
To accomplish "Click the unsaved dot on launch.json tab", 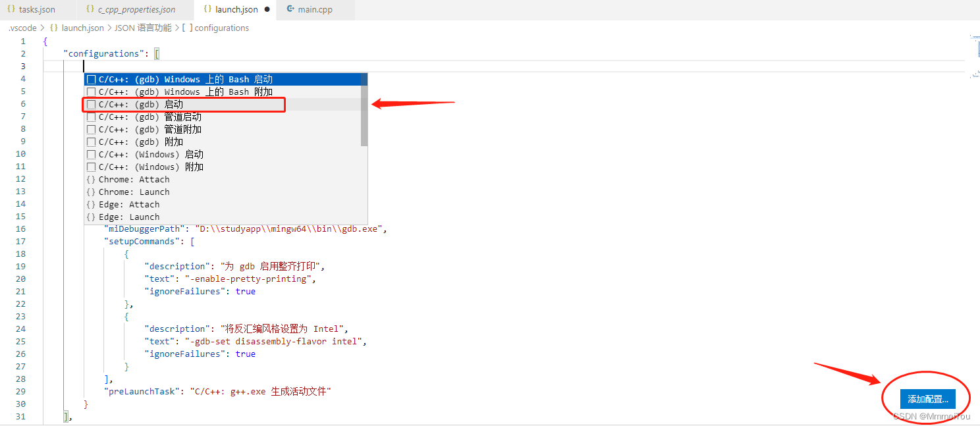I will point(267,10).
